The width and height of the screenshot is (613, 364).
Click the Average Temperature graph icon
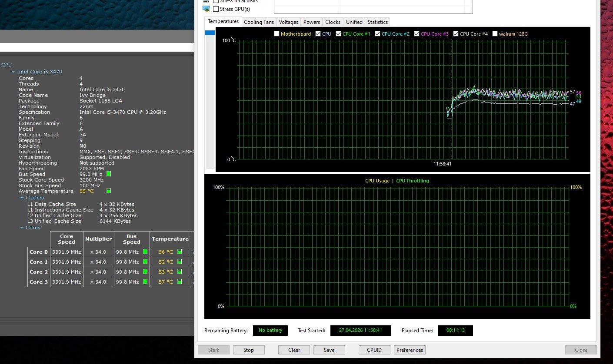coord(109,191)
